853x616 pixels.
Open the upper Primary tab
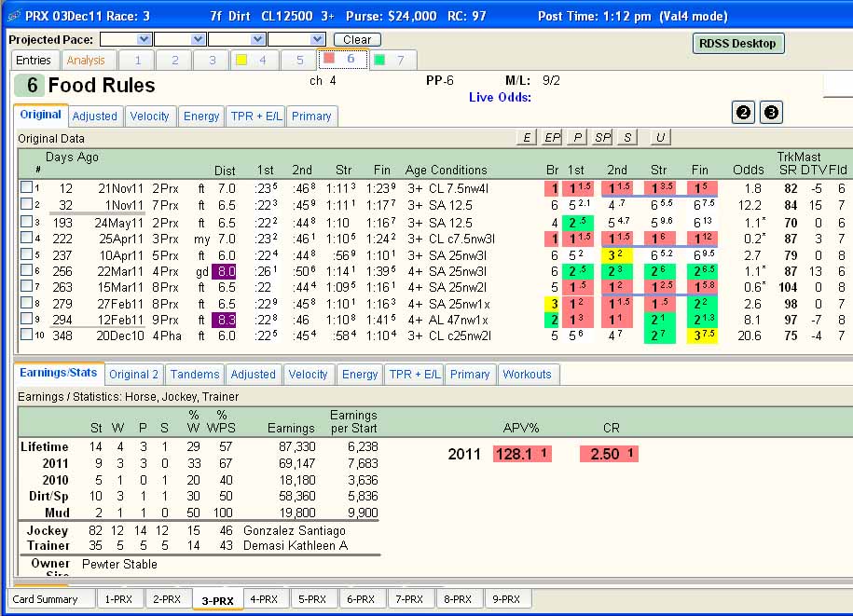coord(311,116)
